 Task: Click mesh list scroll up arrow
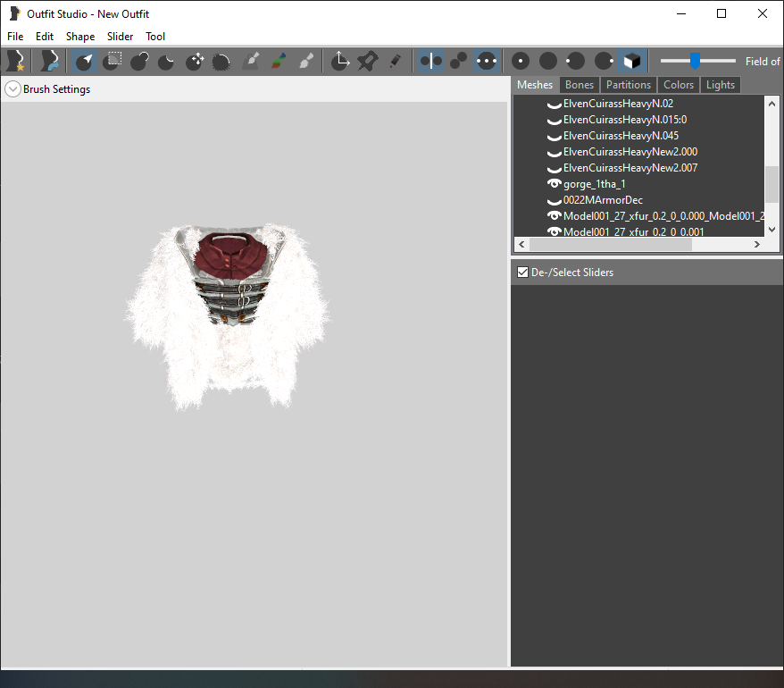771,104
